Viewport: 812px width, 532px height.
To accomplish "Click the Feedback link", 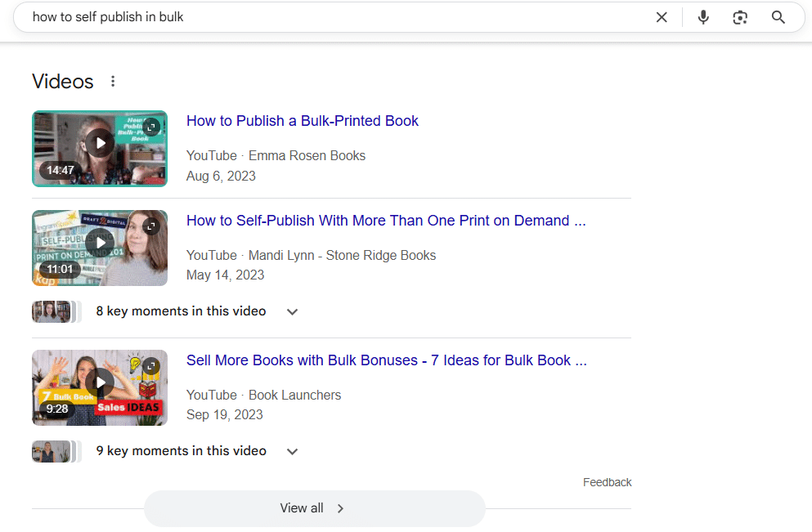I will pos(607,482).
